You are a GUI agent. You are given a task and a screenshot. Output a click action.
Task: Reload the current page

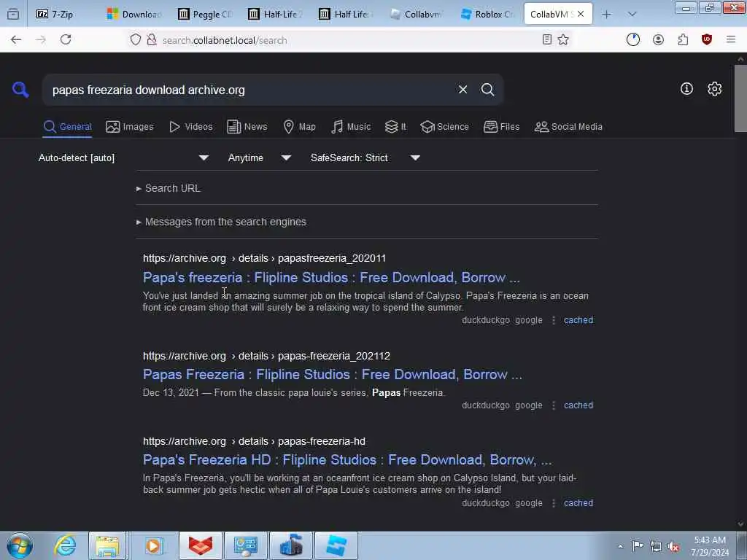[x=66, y=39]
